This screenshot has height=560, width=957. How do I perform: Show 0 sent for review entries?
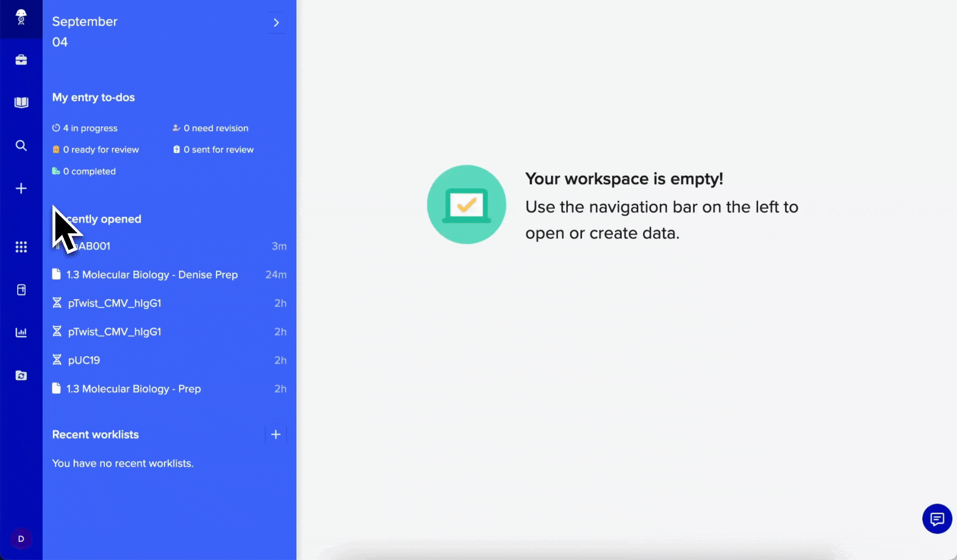(218, 150)
